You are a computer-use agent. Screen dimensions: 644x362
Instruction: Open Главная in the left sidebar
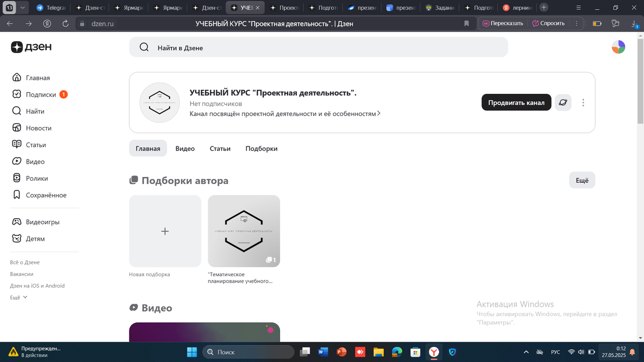pyautogui.click(x=31, y=78)
